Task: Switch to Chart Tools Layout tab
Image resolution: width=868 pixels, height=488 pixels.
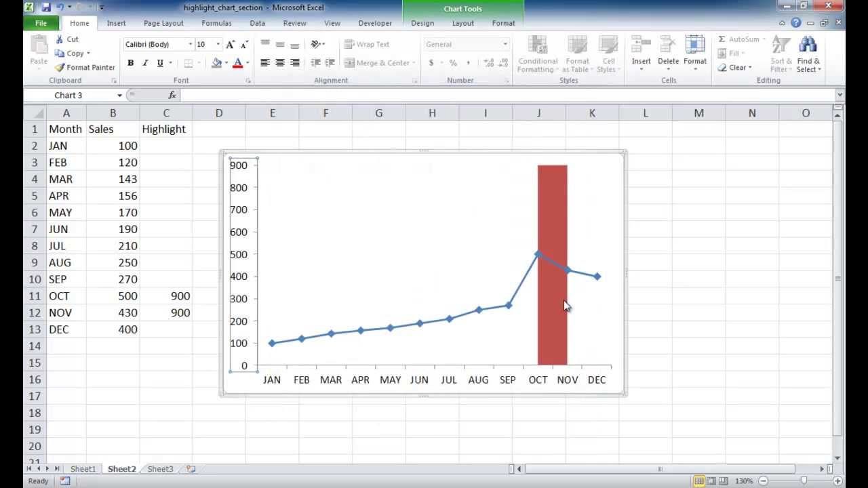Action: coord(463,23)
